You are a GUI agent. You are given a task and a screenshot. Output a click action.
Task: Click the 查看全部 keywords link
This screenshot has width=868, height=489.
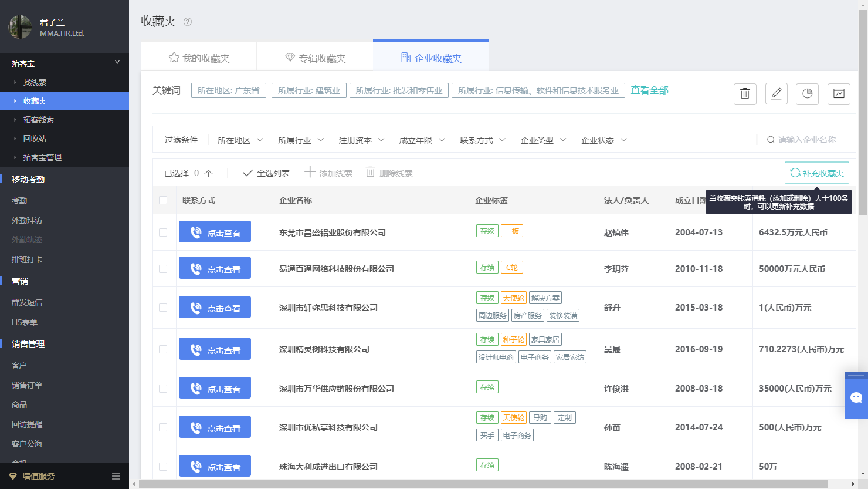[x=649, y=90]
